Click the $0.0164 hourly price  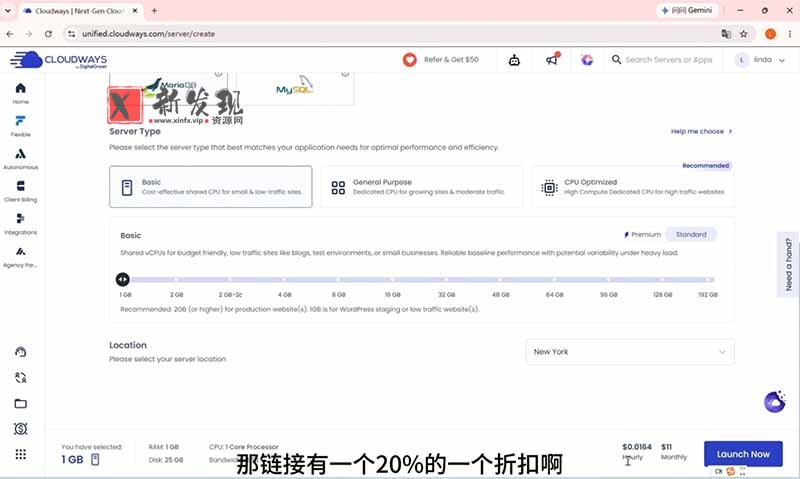[637, 447]
